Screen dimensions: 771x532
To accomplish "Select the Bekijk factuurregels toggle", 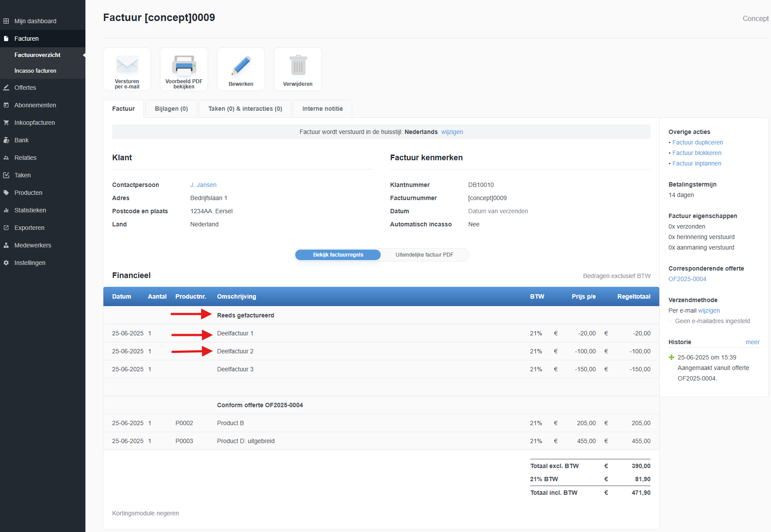I will click(x=338, y=255).
